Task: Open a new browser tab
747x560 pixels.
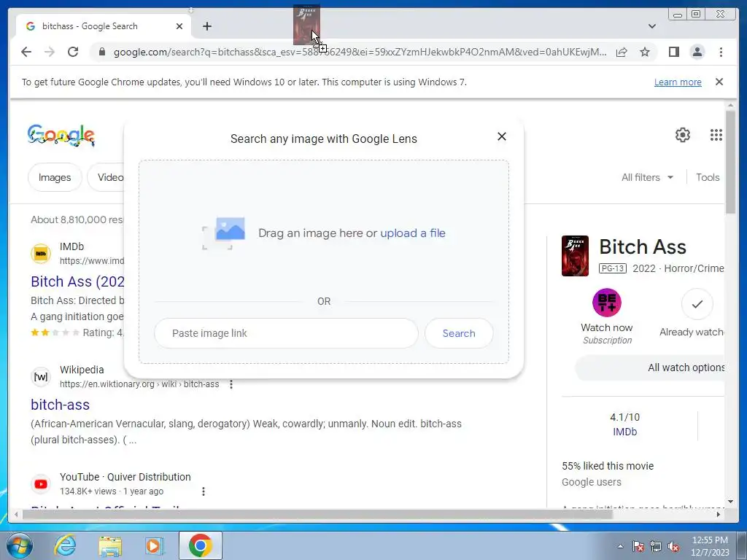Action: tap(206, 26)
